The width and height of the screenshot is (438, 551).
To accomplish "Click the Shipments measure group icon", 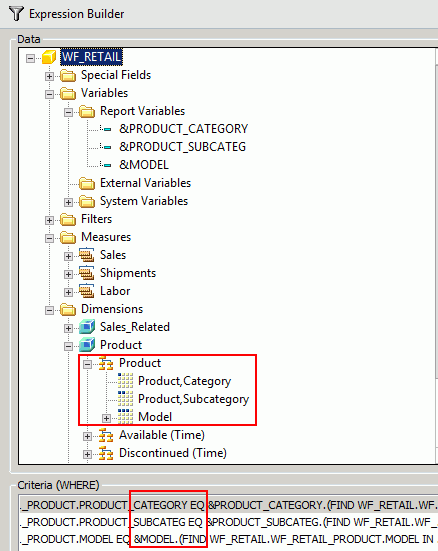I will coord(86,273).
